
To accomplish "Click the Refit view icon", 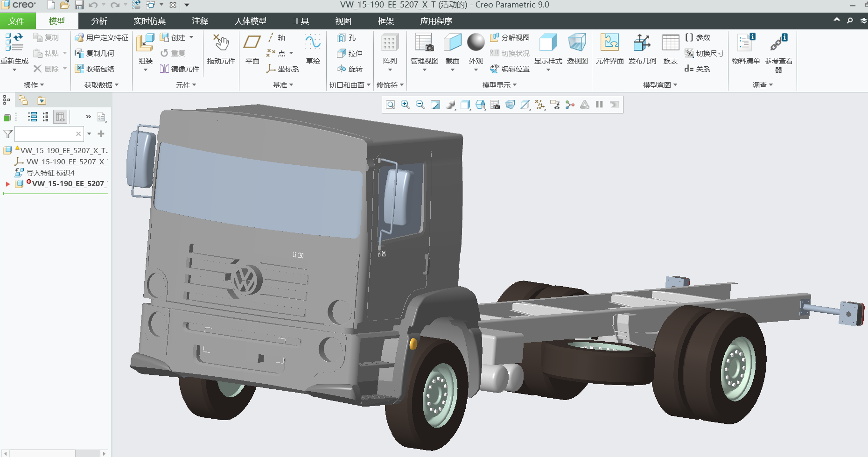I will click(x=391, y=105).
